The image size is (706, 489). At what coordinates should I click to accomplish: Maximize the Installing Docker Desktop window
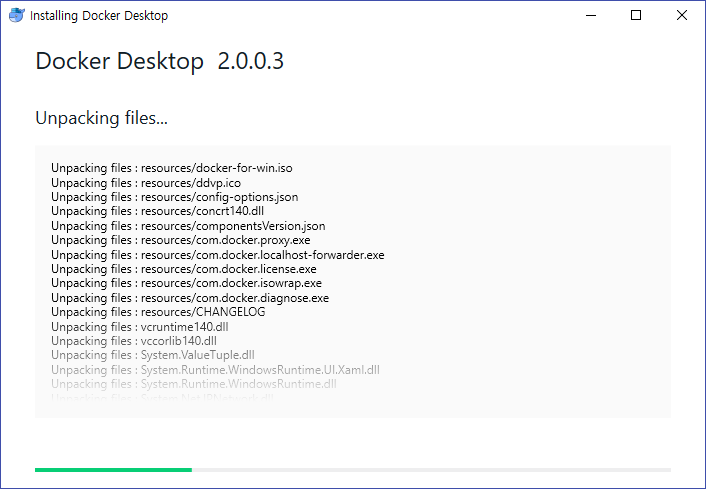636,15
